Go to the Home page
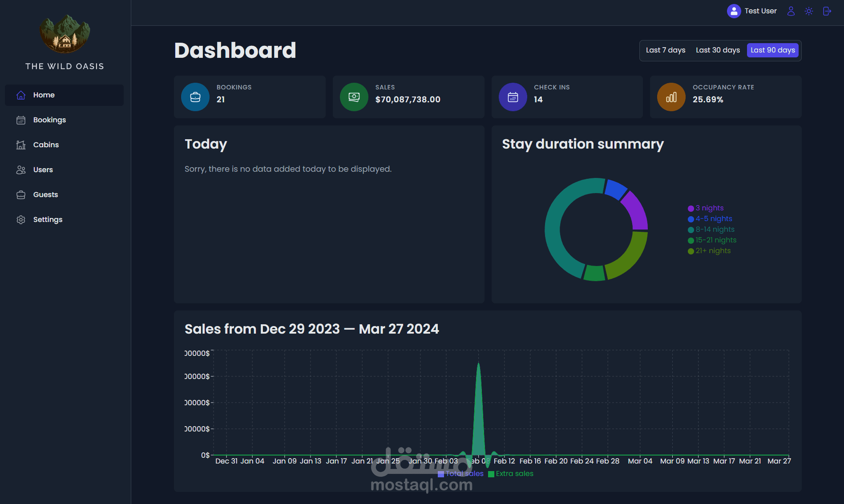This screenshot has height=504, width=844. 65,95
